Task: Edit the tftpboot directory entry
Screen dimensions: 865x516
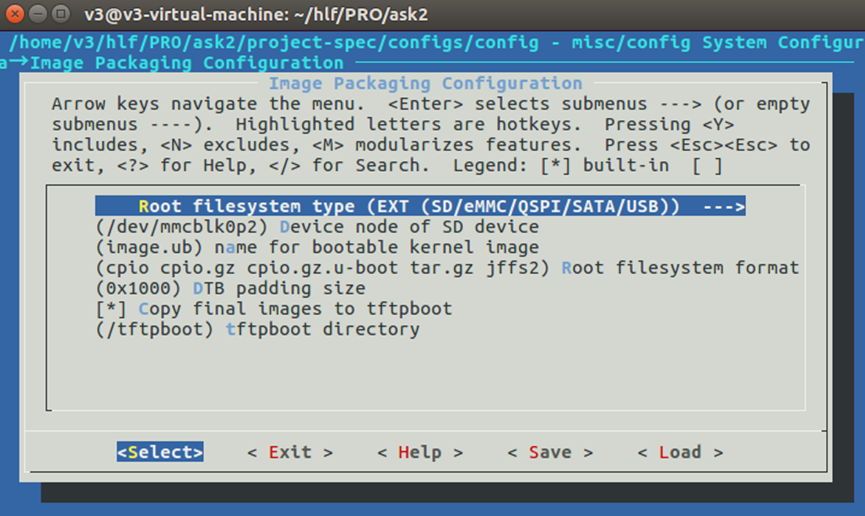Action: (x=257, y=329)
